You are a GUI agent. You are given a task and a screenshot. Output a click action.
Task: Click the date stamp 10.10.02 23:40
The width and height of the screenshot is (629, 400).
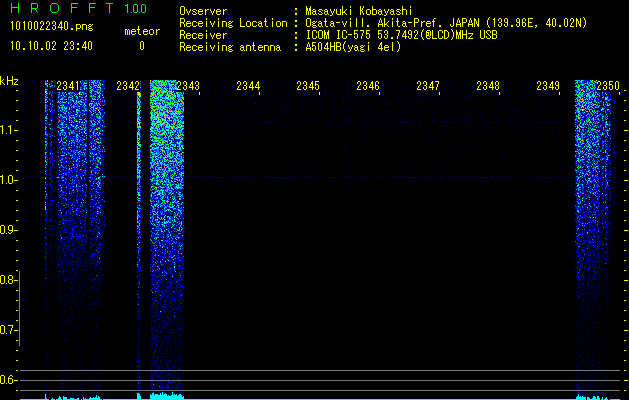point(51,46)
